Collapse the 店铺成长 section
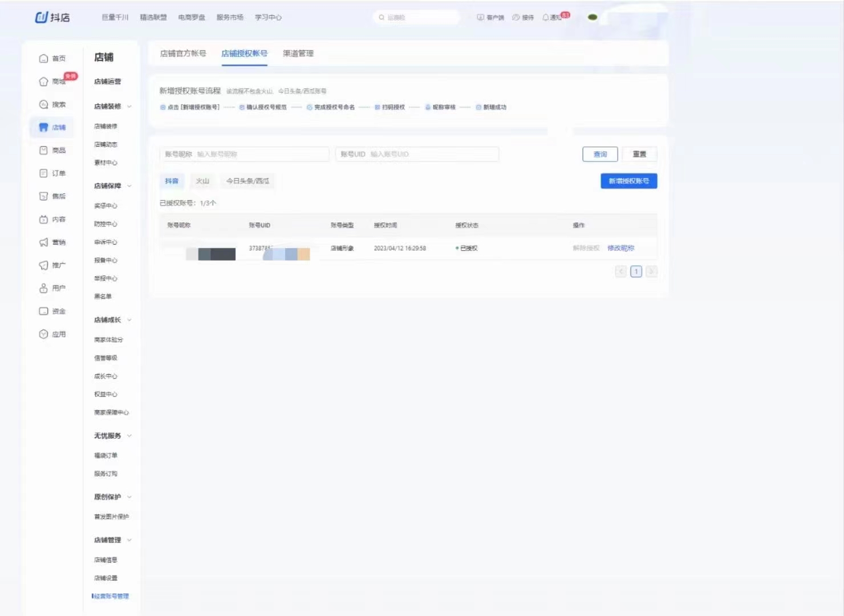 129,320
